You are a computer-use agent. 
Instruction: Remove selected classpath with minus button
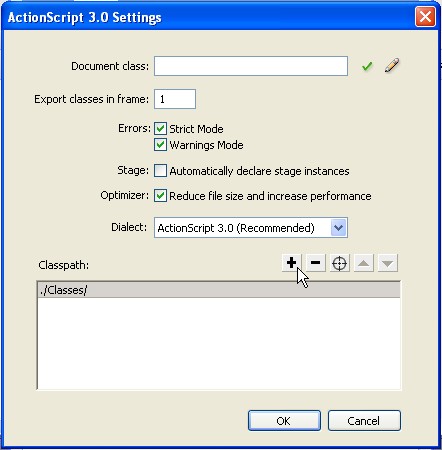(315, 263)
